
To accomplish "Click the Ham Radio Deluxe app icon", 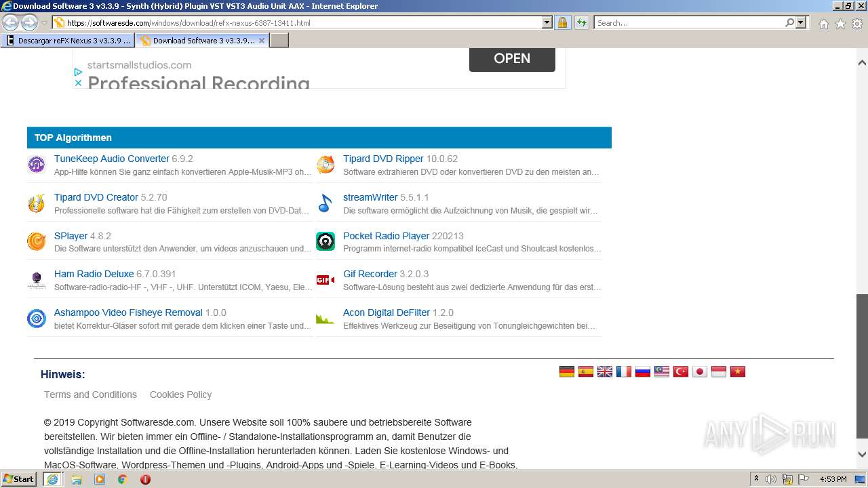I will tap(37, 280).
